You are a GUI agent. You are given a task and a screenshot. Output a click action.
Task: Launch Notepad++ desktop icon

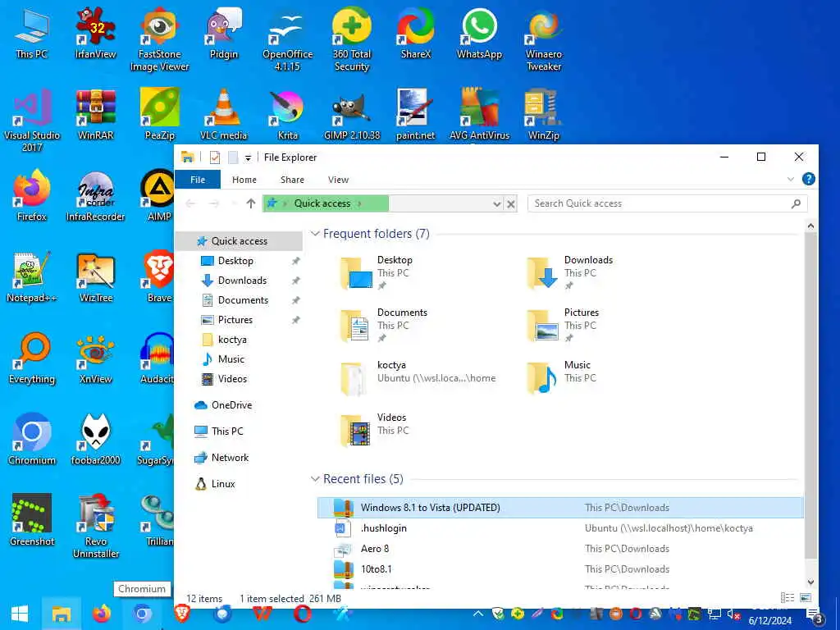click(32, 277)
